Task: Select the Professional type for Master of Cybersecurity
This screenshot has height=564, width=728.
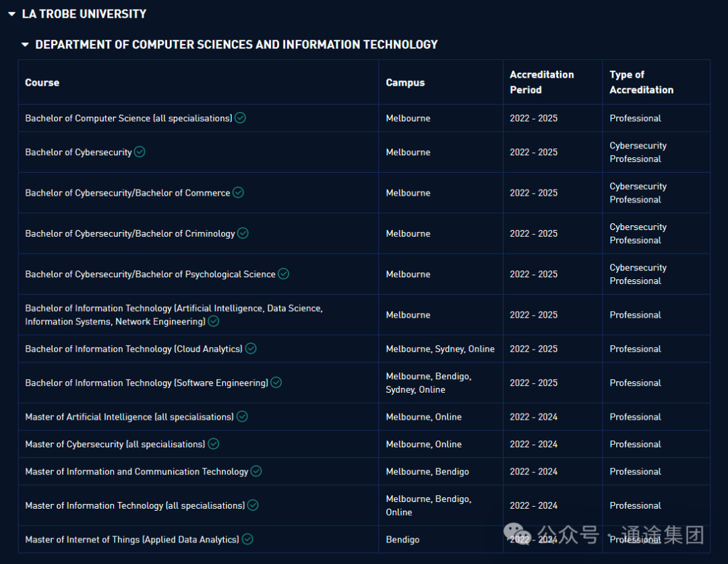Action: coord(635,444)
